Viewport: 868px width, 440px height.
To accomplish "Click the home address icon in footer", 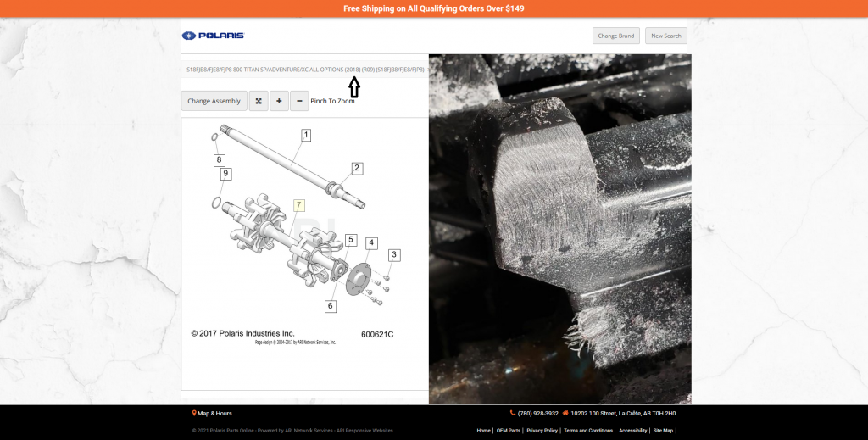I will pyautogui.click(x=565, y=413).
